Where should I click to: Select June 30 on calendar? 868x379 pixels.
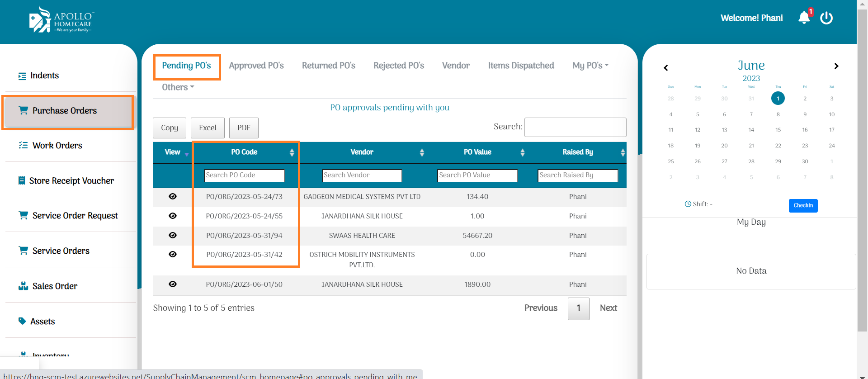pos(805,161)
